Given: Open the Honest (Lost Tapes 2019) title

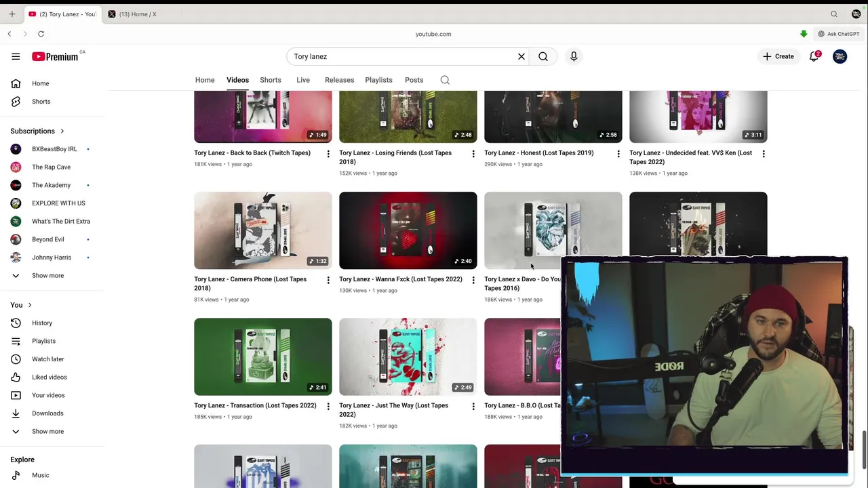Looking at the screenshot, I should [x=538, y=152].
